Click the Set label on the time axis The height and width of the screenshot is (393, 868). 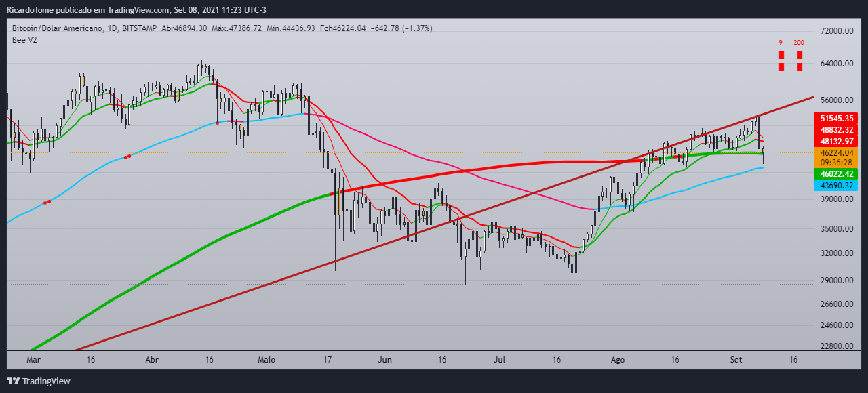coord(735,360)
